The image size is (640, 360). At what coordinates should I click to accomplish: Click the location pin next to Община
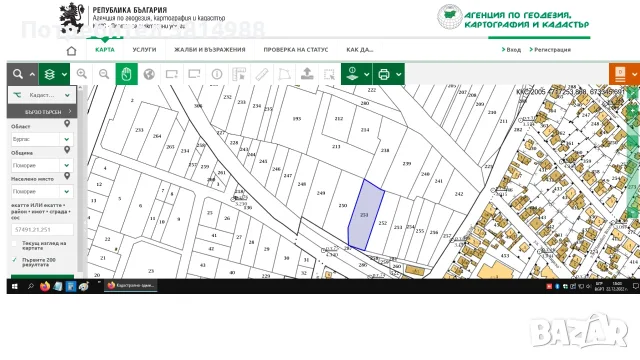click(67, 150)
